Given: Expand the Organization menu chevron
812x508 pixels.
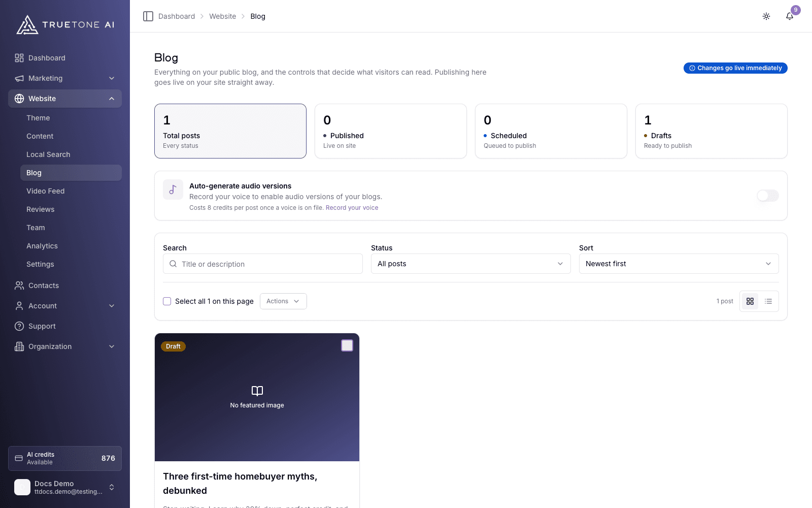Looking at the screenshot, I should pyautogui.click(x=112, y=346).
